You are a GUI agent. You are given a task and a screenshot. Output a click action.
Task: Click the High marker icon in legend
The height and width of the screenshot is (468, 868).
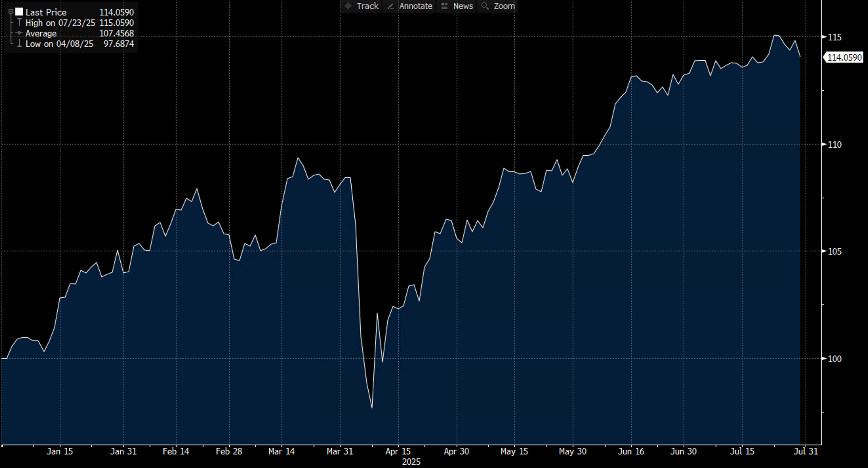point(19,23)
